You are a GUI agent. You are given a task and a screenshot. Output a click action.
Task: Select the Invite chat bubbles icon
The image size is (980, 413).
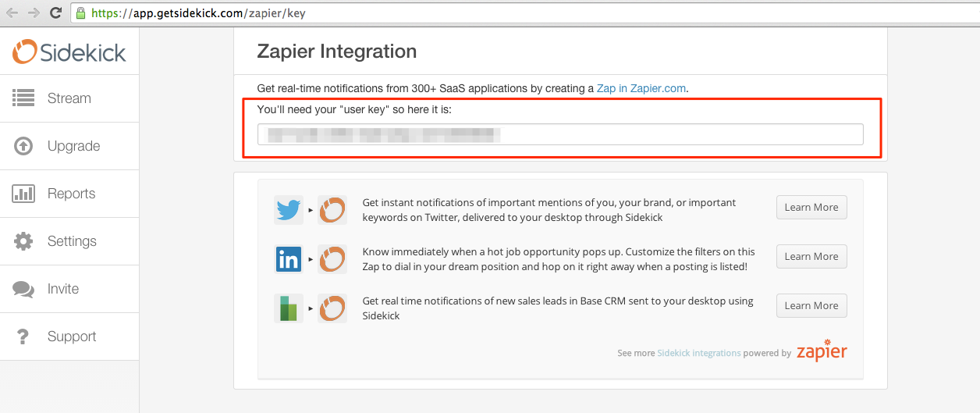coord(23,289)
